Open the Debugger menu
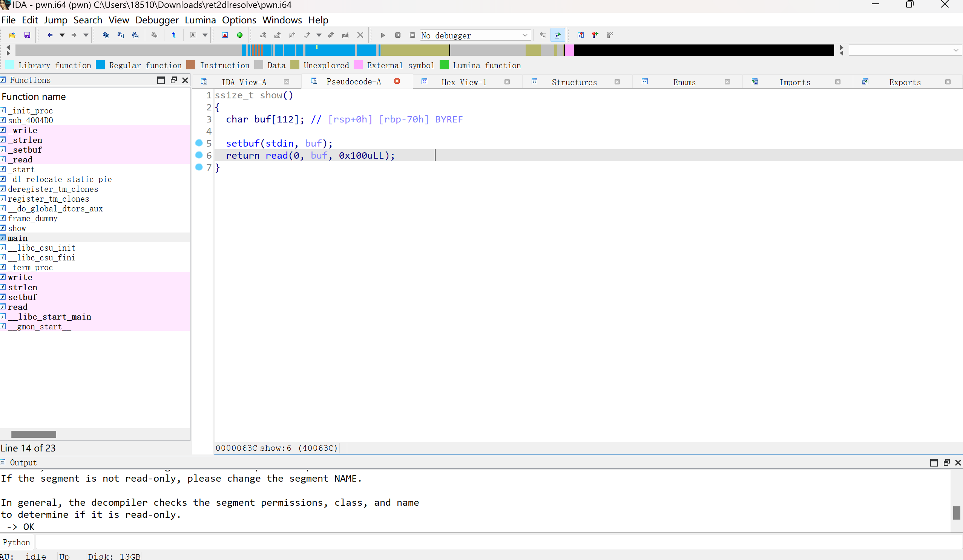963x560 pixels. [x=157, y=20]
